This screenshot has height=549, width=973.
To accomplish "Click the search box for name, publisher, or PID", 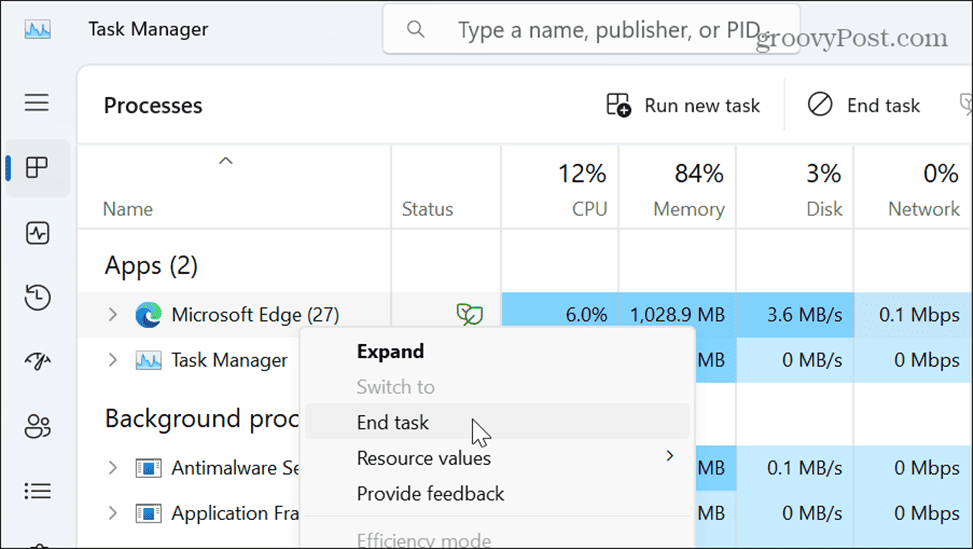I will point(591,29).
